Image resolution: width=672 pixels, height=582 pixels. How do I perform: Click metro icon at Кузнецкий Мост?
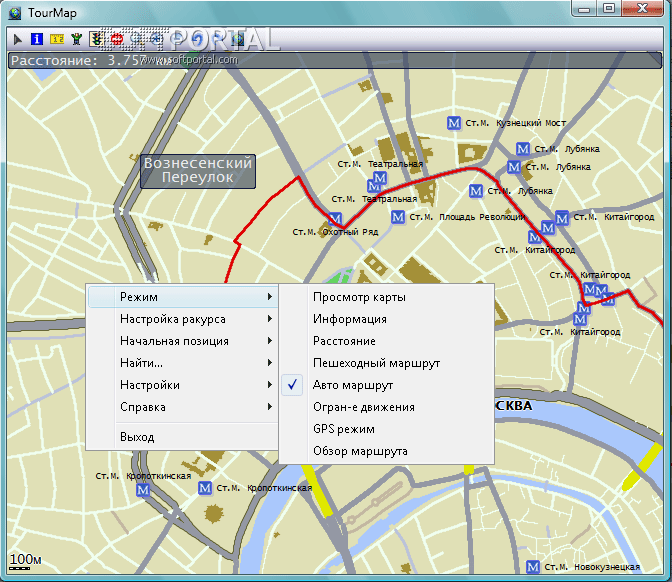coord(454,123)
